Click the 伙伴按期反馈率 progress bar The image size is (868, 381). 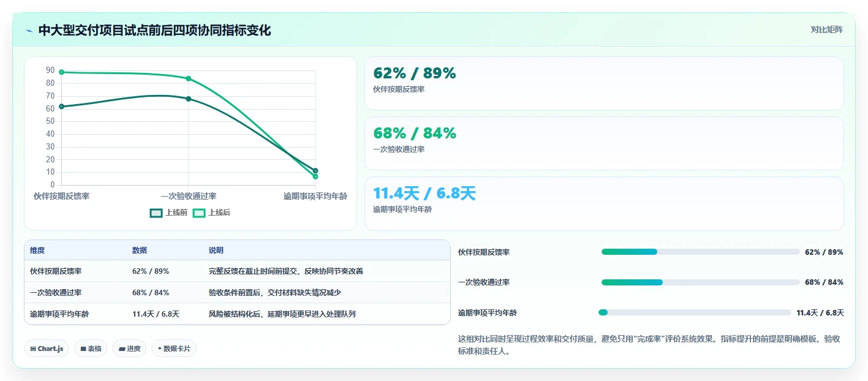[x=701, y=252]
